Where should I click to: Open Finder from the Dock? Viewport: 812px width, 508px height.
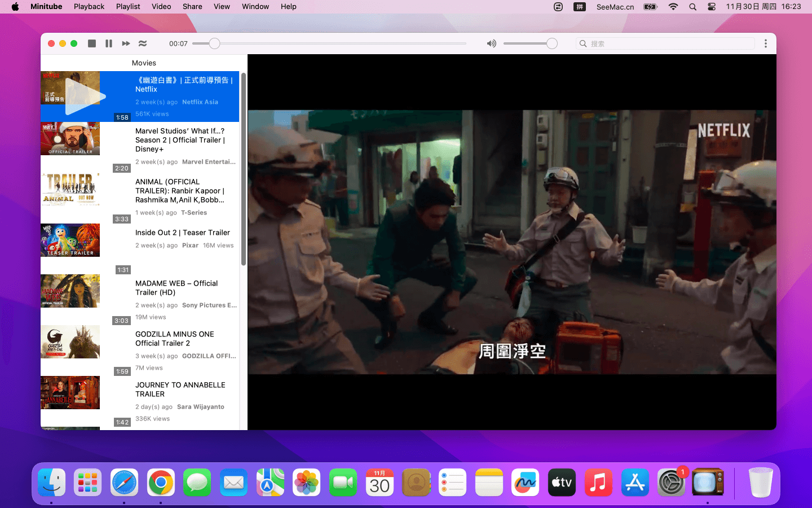[51, 483]
